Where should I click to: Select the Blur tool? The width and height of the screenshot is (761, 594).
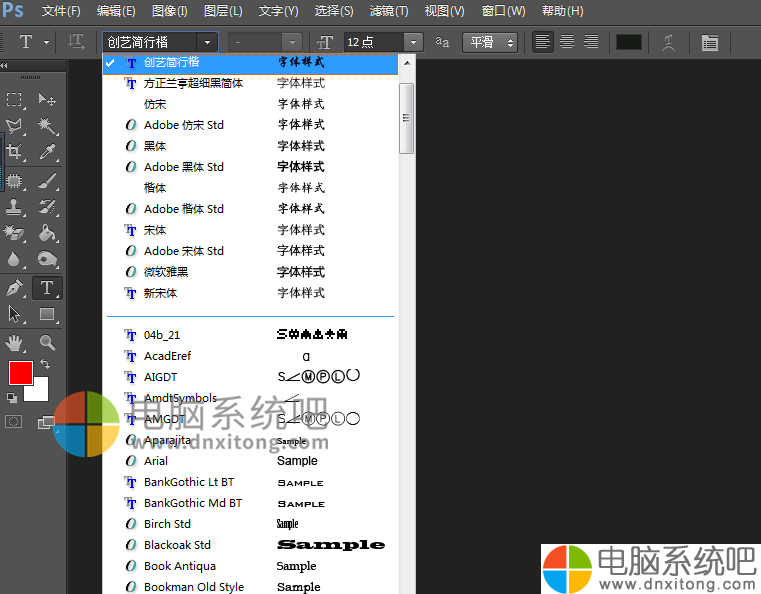click(14, 259)
